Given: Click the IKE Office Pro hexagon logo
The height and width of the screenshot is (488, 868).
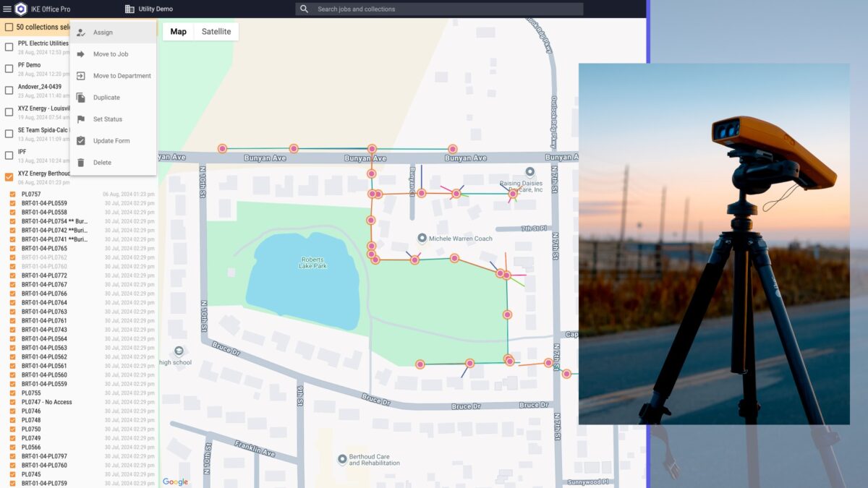Looking at the screenshot, I should coord(21,9).
